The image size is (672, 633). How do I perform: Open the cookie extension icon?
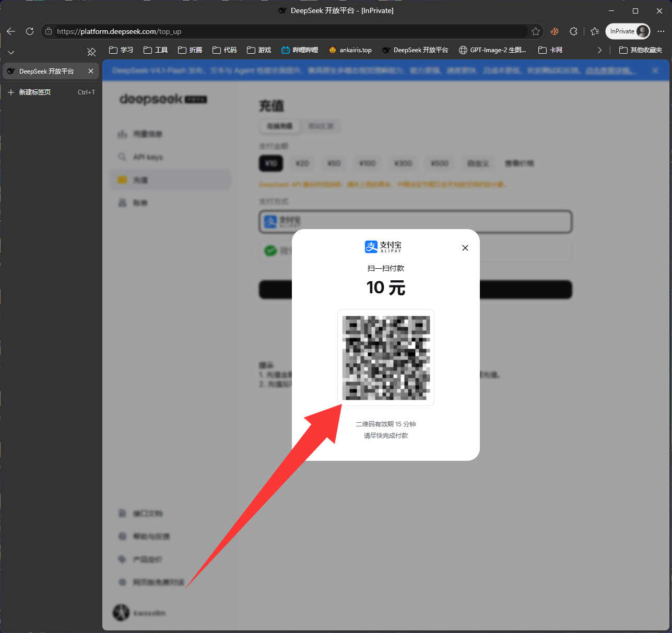click(x=555, y=31)
